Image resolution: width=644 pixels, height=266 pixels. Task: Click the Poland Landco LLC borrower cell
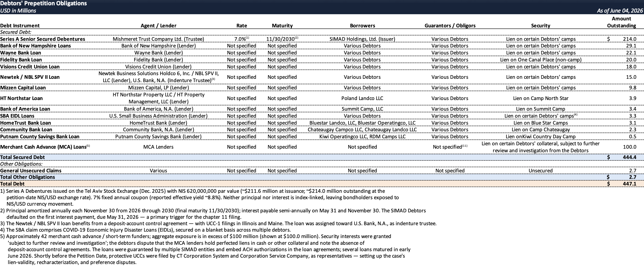point(362,98)
